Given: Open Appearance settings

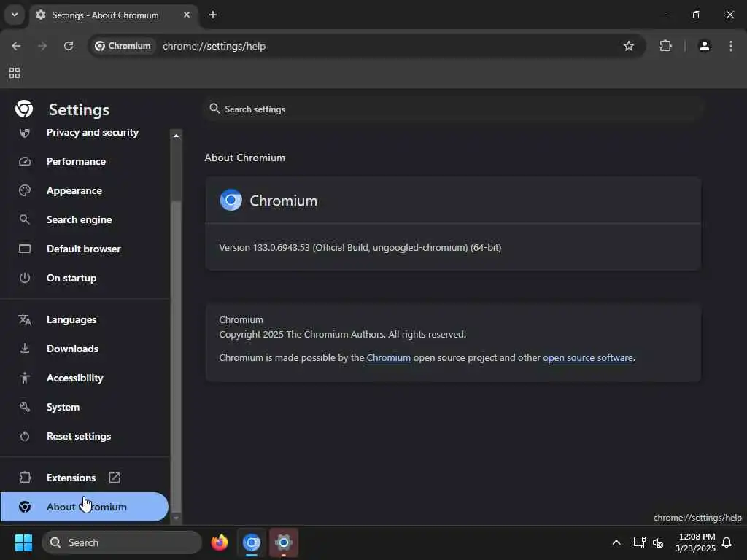Looking at the screenshot, I should tap(85, 190).
